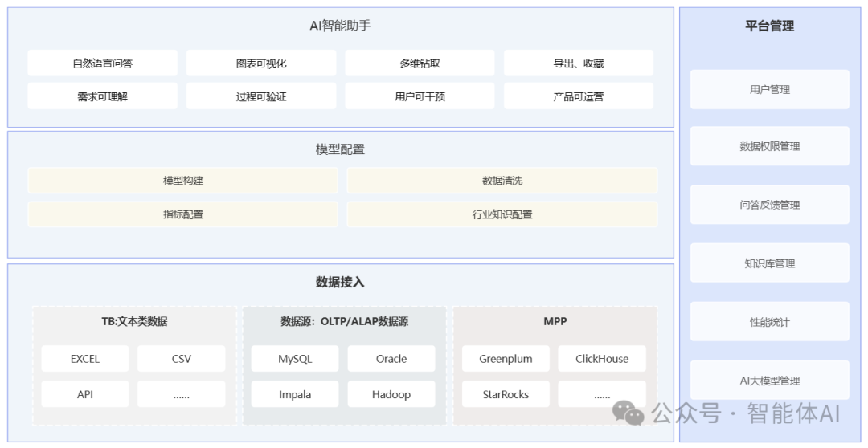This screenshot has height=448, width=868.
Task: Click the AI大模型管理 item
Action: [x=769, y=381]
